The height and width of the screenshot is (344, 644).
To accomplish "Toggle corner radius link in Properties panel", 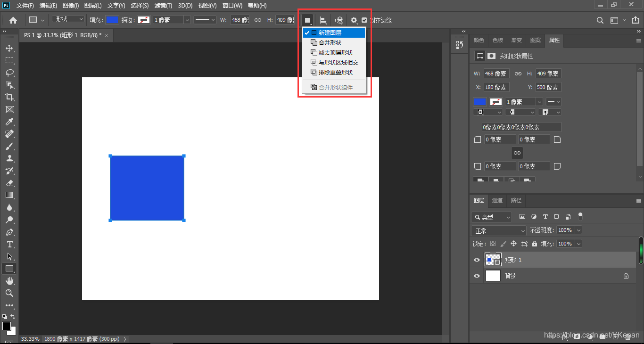I will point(517,153).
